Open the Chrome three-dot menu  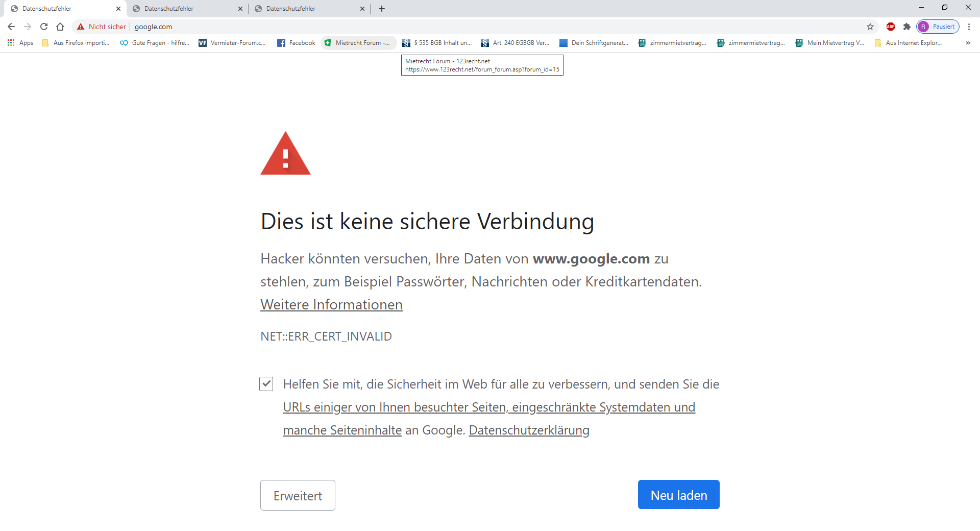coord(969,27)
